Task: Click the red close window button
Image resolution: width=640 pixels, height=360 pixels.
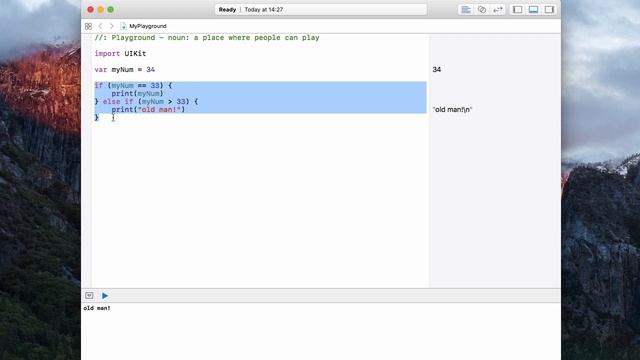Action: coord(91,9)
